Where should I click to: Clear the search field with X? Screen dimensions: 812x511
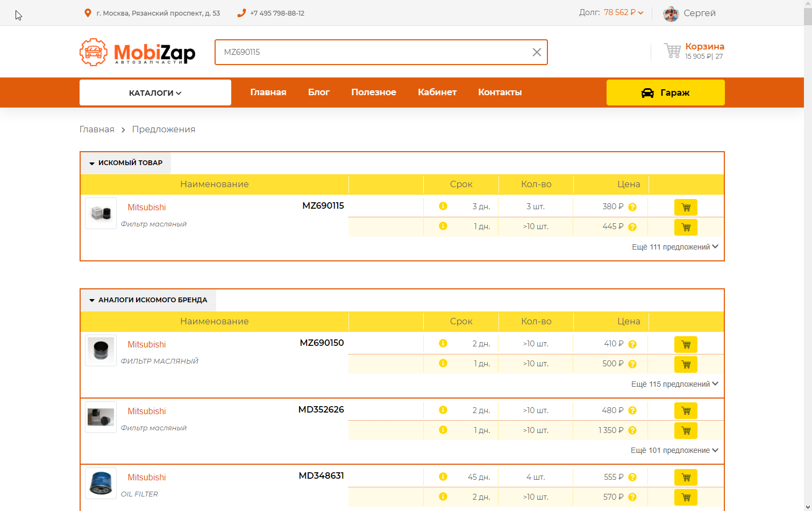pos(537,52)
